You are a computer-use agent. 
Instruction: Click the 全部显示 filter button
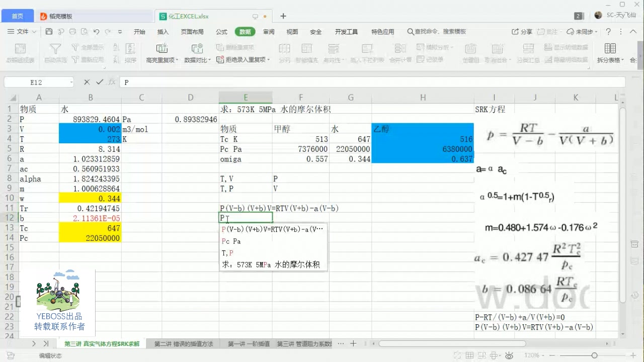[x=88, y=47]
